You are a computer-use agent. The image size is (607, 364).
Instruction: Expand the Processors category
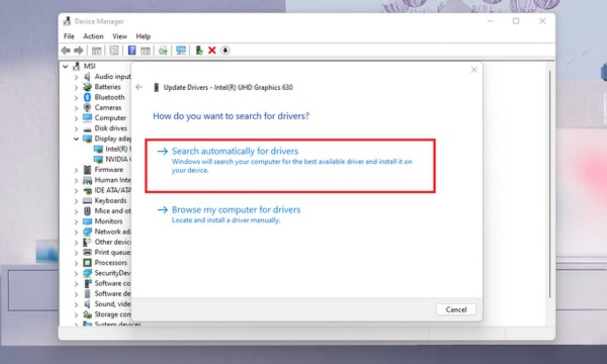pos(76,262)
